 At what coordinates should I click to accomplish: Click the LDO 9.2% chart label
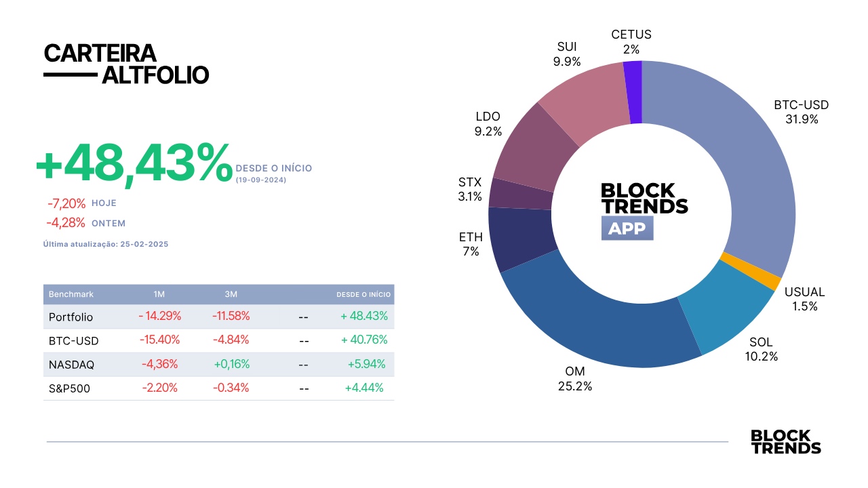tap(488, 124)
